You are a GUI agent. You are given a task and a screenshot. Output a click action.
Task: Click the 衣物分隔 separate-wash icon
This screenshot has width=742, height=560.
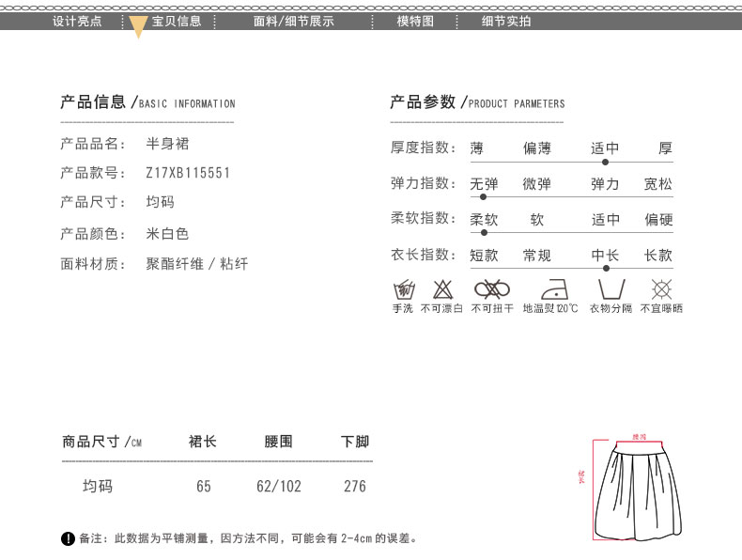[x=611, y=289]
